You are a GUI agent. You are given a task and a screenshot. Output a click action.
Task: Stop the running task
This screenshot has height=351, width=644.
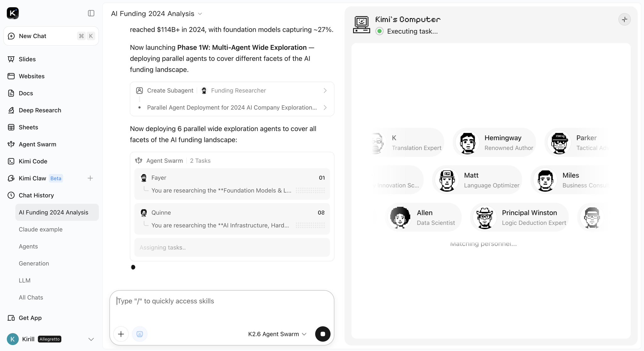pyautogui.click(x=323, y=334)
